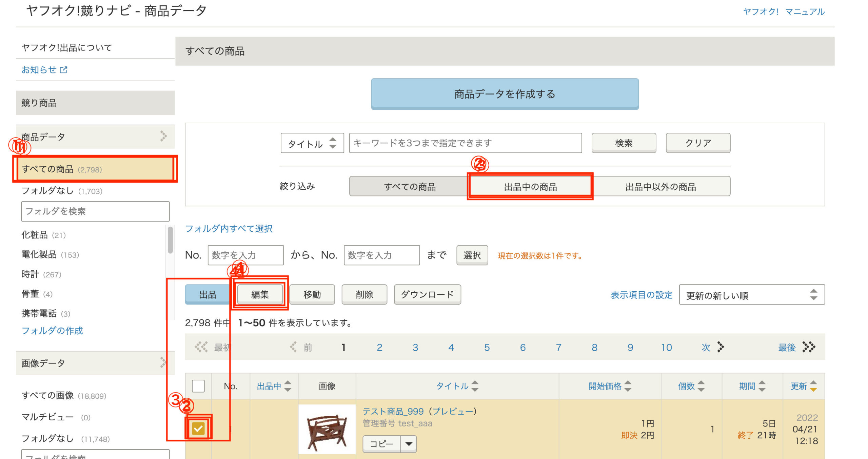Focus the product フォルダを検索 field

(95, 211)
